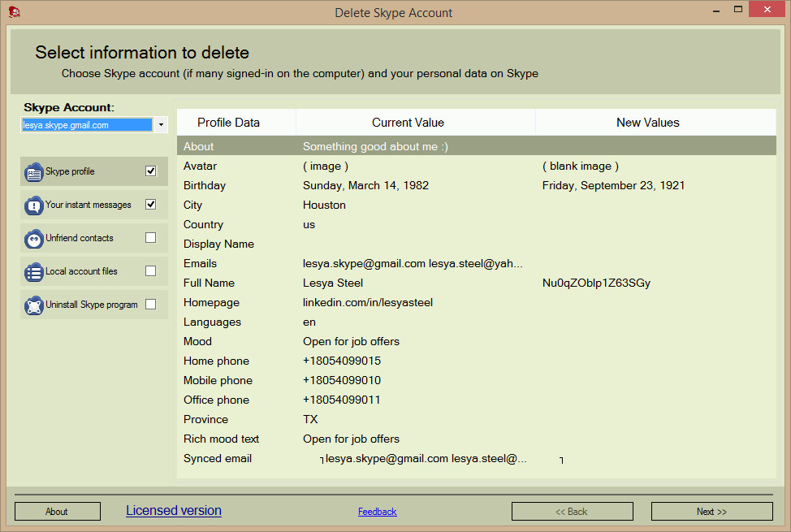
Task: Select the Avatar row label
Action: (201, 166)
